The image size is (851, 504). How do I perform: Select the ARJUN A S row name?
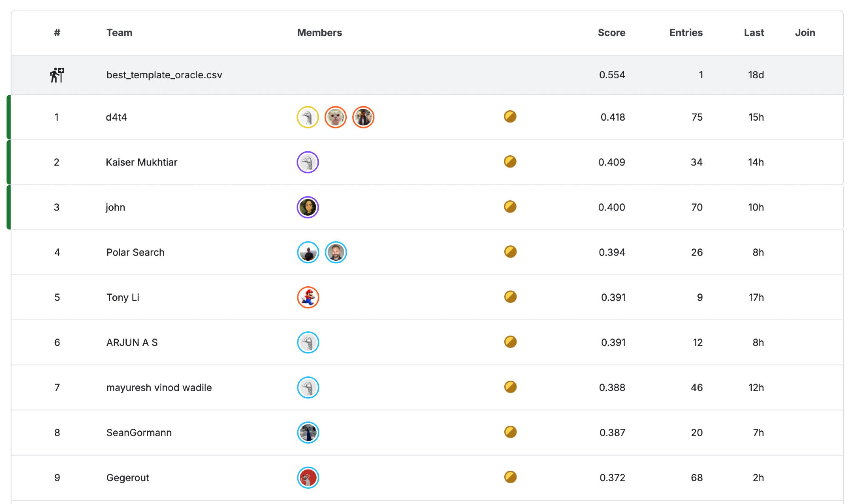point(132,342)
